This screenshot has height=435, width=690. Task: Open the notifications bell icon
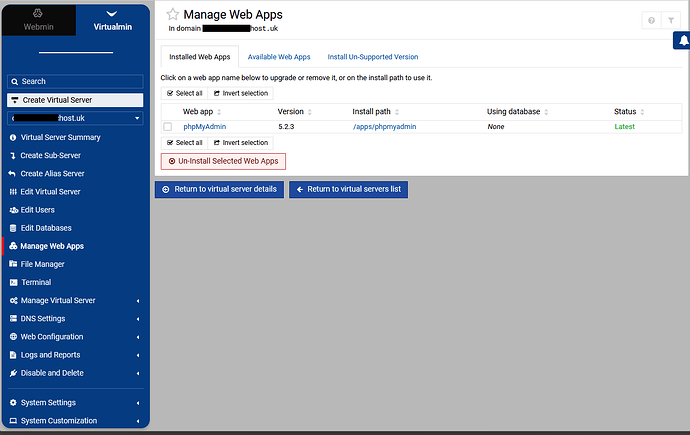[x=683, y=40]
